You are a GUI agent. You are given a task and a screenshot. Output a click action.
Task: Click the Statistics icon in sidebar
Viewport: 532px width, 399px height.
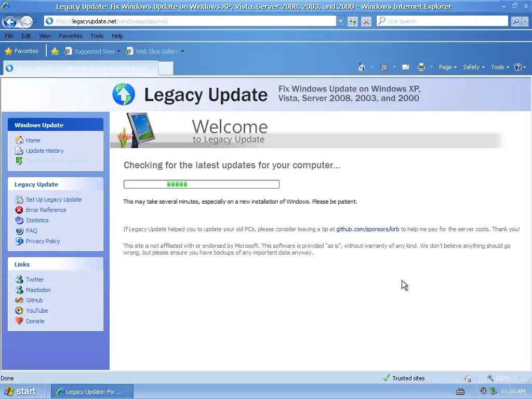tap(19, 220)
